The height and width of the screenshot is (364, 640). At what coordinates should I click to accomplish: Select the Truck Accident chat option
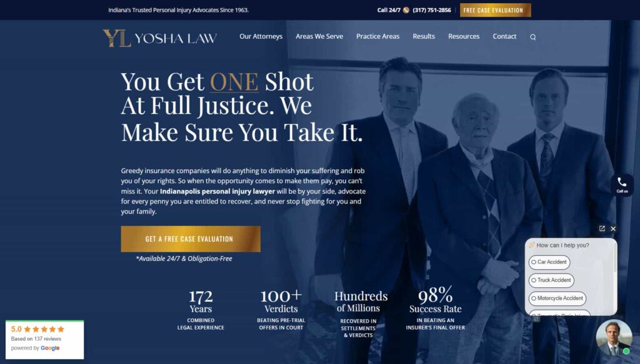(551, 280)
